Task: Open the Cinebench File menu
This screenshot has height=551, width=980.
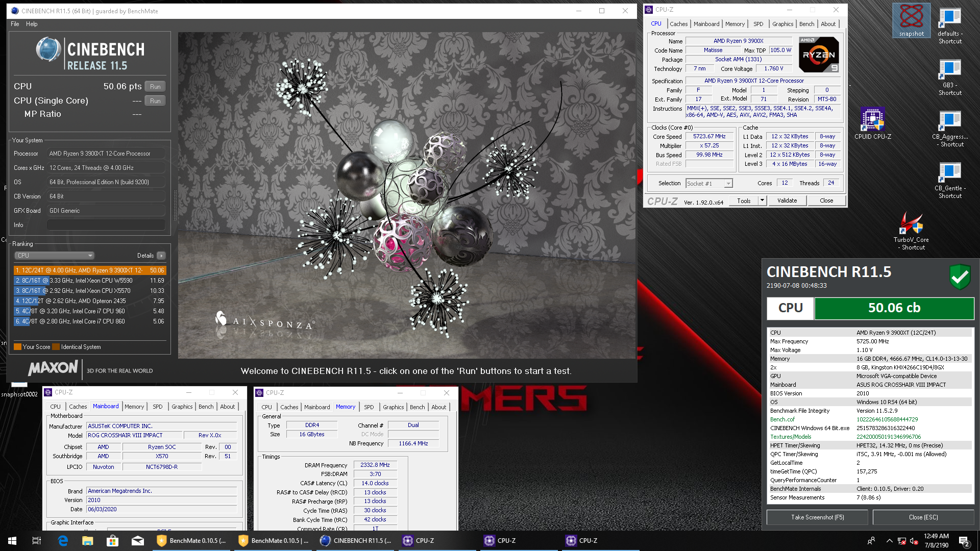Action: 15,24
